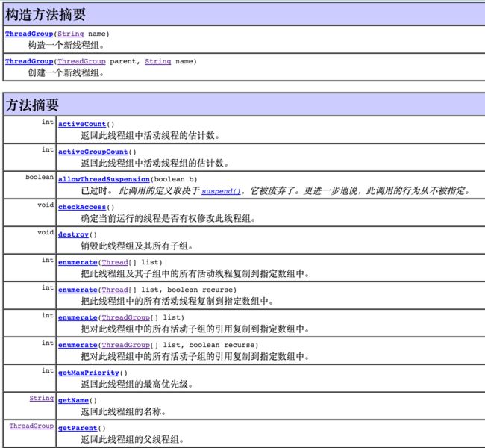Open ThreadGroup link in enumerate with recurse
Viewport: 485px width, 448px height.
point(125,345)
